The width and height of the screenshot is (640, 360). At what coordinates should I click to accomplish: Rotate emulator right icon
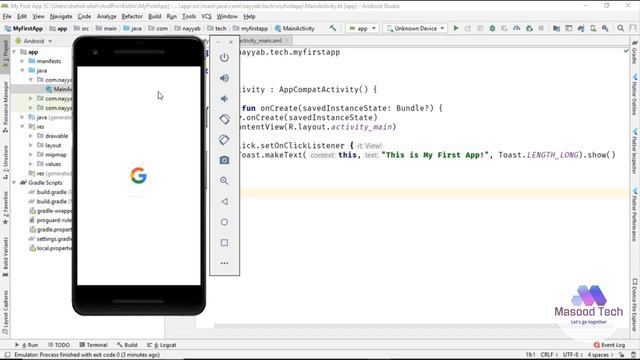[x=224, y=140]
